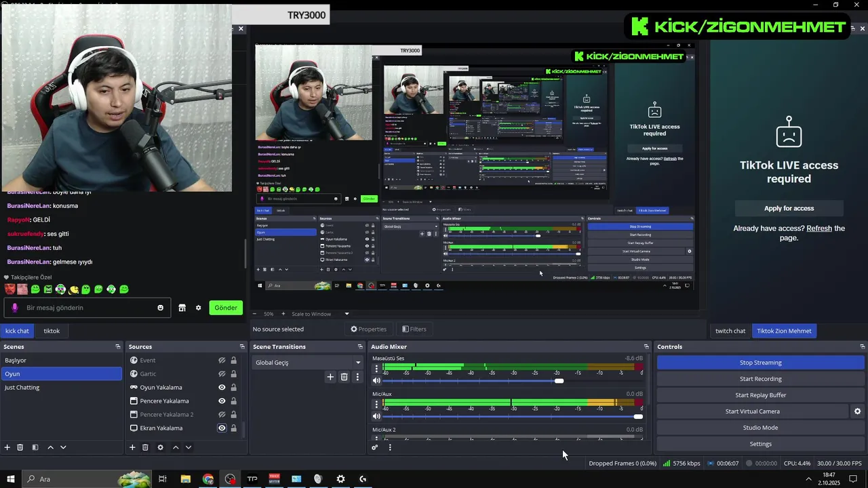
Task: Expand Global Geçiş transition dropdown
Action: (x=358, y=363)
